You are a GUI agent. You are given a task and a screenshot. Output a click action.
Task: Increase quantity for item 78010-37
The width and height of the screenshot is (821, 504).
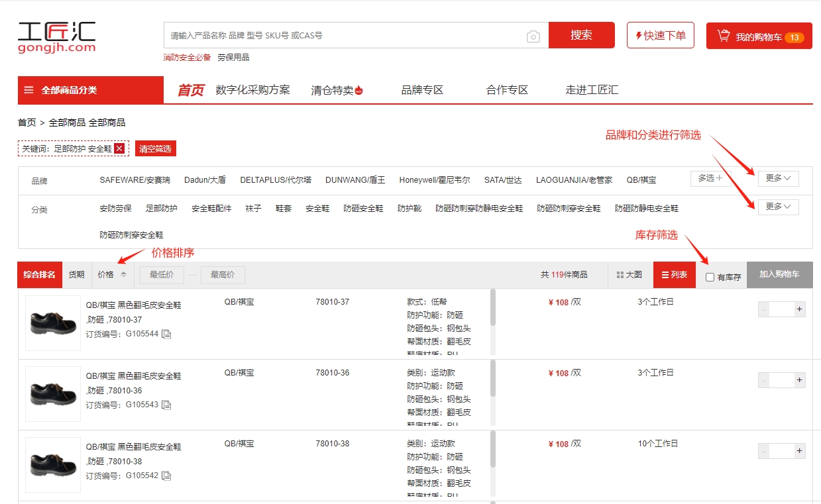(x=800, y=309)
